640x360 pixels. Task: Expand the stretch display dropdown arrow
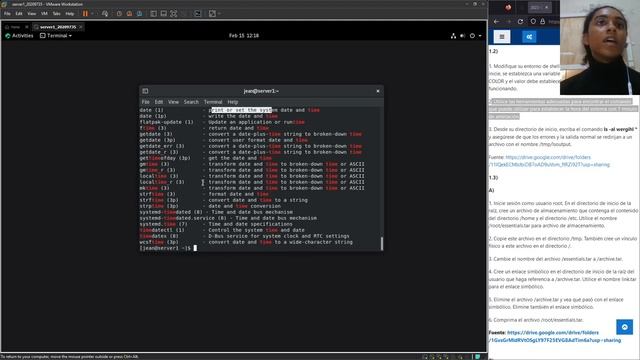click(219, 13)
